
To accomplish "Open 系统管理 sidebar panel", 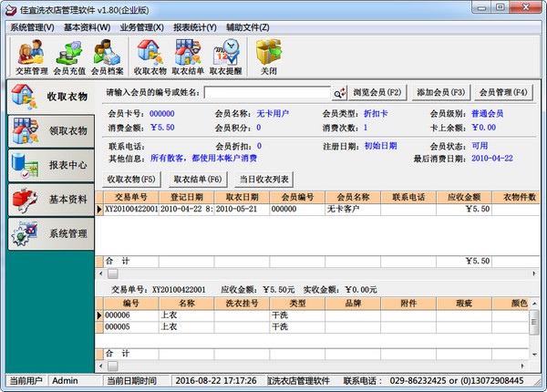I will (51, 233).
